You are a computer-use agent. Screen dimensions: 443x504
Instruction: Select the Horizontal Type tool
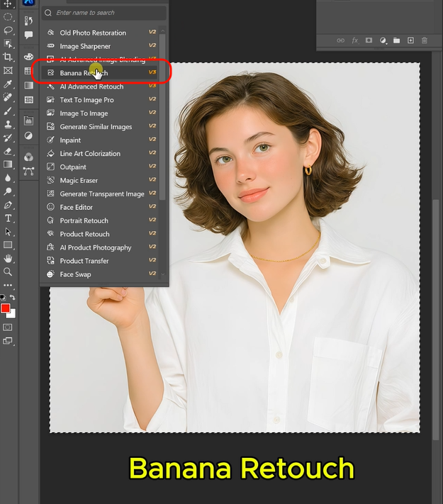click(x=7, y=218)
